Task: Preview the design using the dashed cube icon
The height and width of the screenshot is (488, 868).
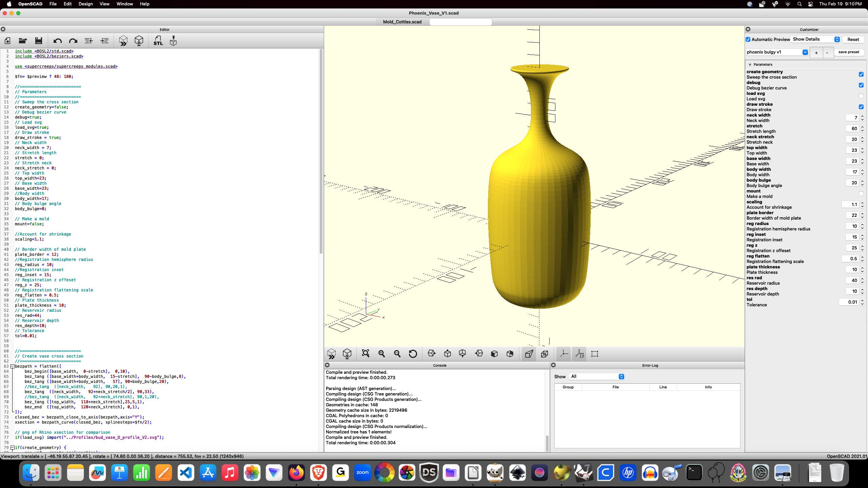Action: 123,41
